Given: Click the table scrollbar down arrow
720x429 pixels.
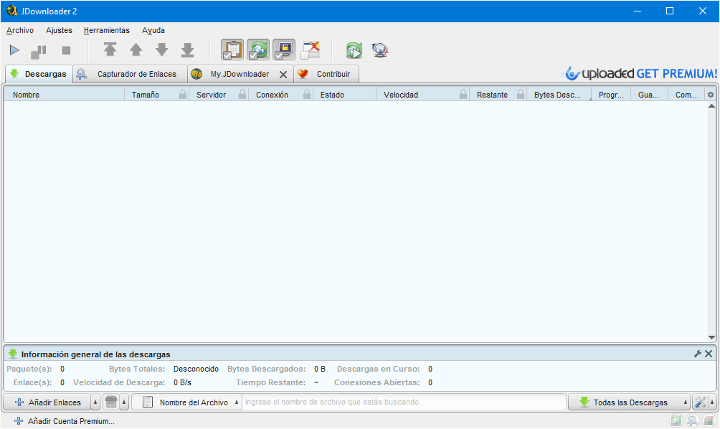Looking at the screenshot, I should coord(711,338).
